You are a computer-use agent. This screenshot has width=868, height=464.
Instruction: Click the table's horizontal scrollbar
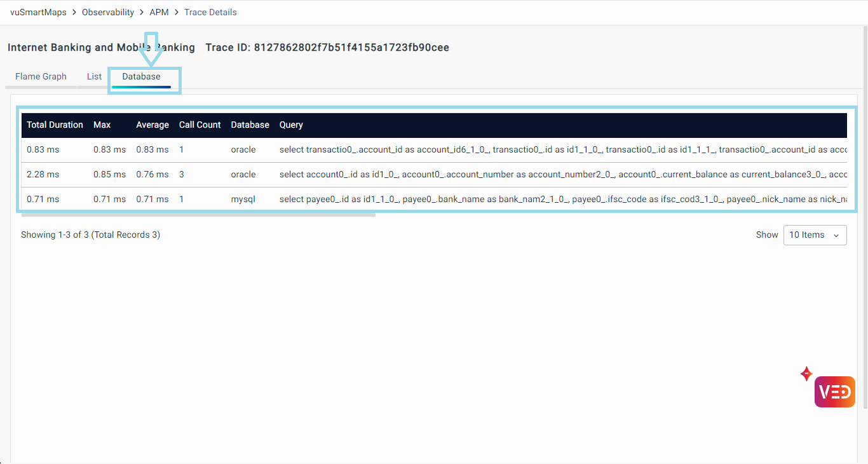tap(198, 215)
